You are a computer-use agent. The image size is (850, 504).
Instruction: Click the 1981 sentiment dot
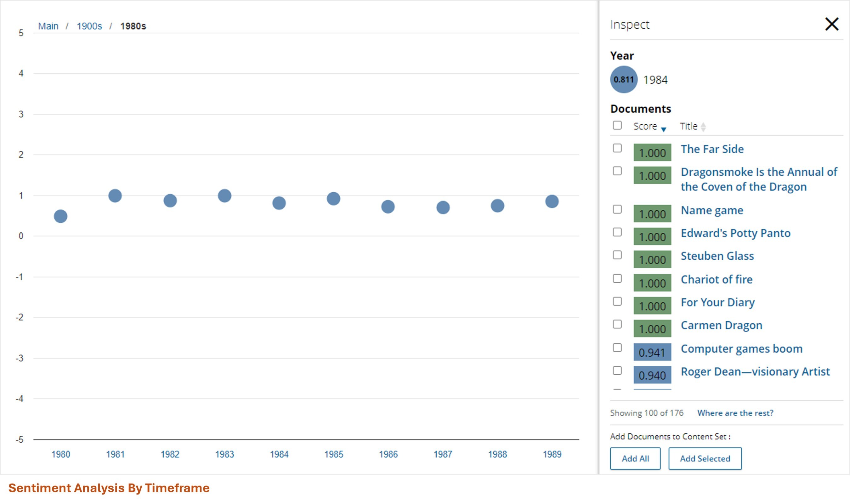point(115,195)
